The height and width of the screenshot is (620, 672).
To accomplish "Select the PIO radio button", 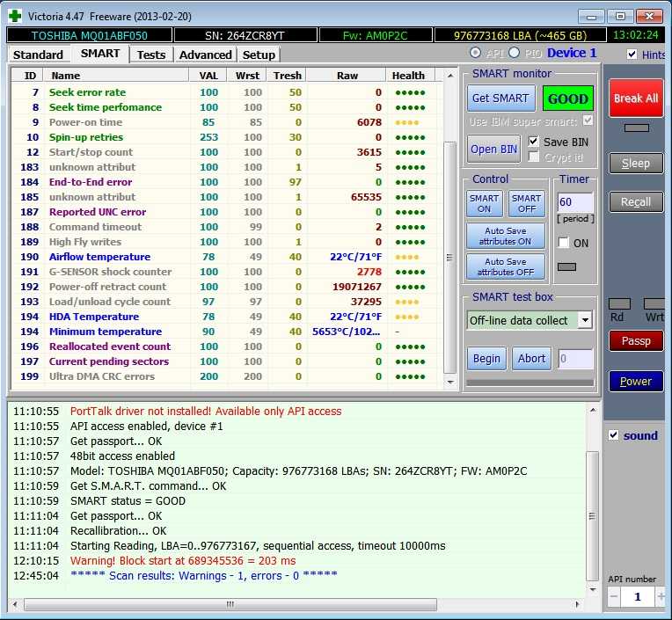I will 514,54.
